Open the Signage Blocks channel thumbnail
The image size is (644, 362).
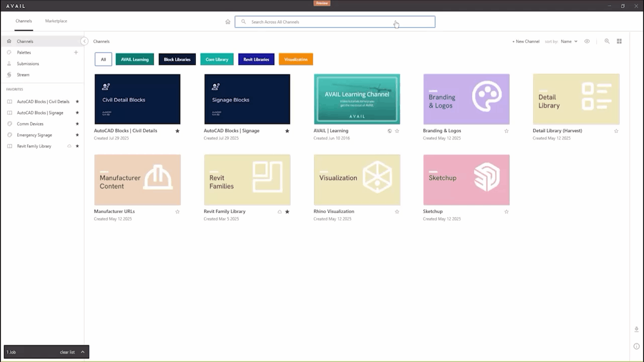coord(247,99)
